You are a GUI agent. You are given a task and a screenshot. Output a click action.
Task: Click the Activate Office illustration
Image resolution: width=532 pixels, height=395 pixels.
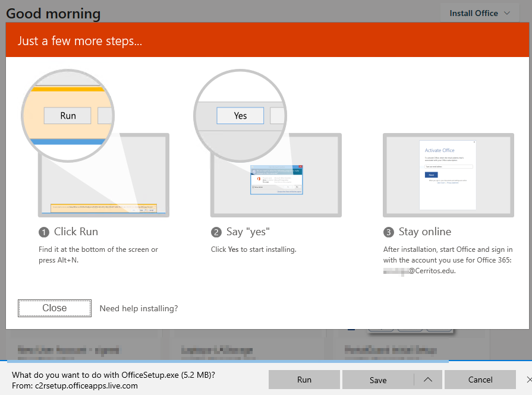click(x=448, y=175)
